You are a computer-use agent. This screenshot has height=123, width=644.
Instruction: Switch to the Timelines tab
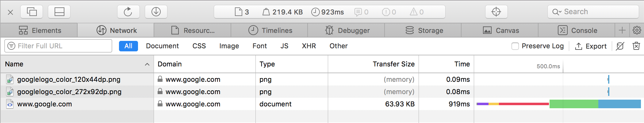click(x=270, y=30)
